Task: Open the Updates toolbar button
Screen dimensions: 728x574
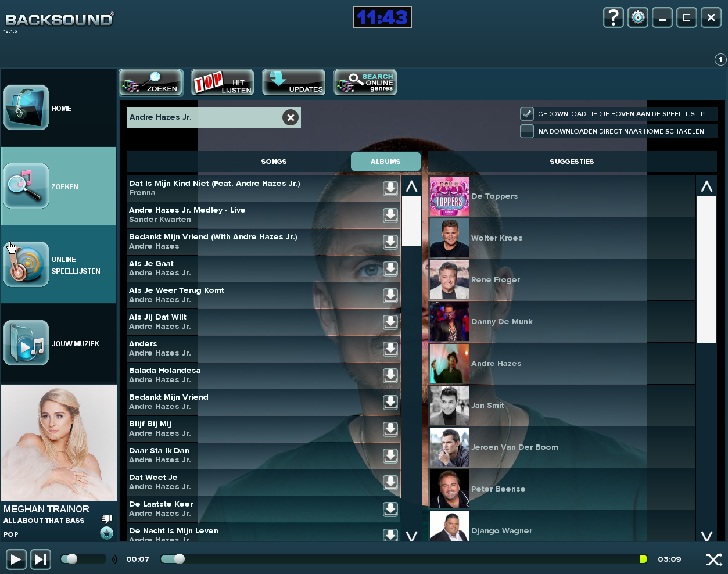Action: (294, 82)
